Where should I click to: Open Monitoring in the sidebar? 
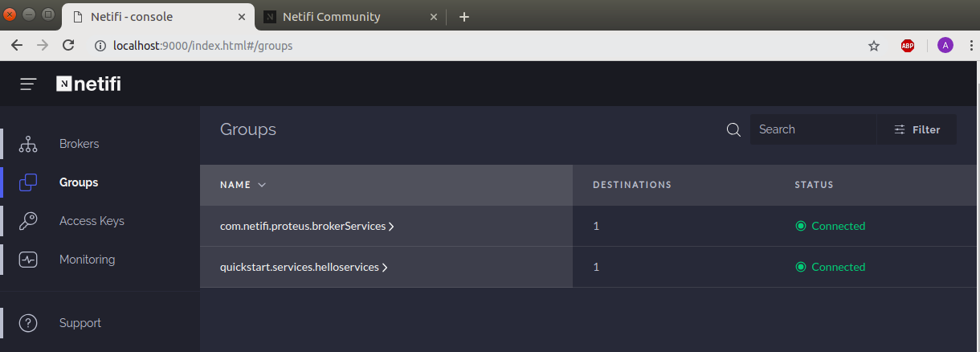coord(87,260)
